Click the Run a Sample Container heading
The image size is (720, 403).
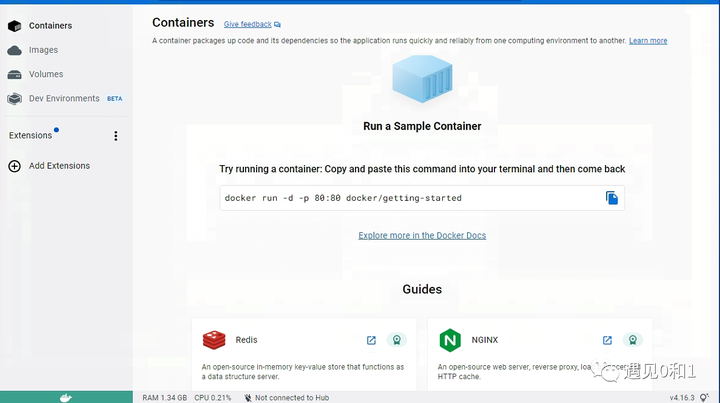[422, 126]
